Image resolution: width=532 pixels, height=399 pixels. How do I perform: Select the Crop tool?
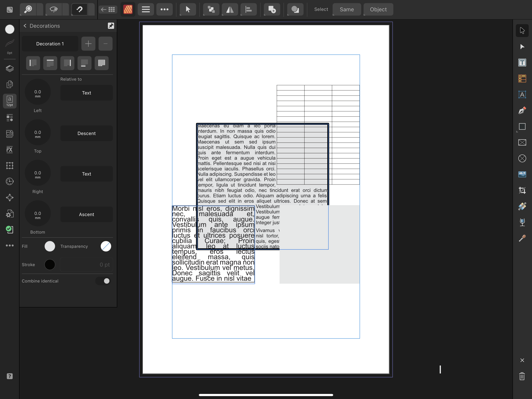point(522,190)
